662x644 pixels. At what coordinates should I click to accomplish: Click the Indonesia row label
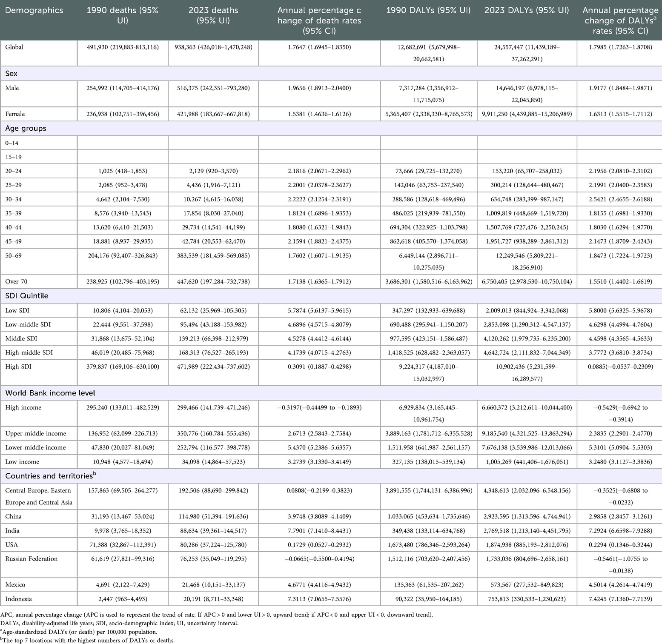click(18, 599)
